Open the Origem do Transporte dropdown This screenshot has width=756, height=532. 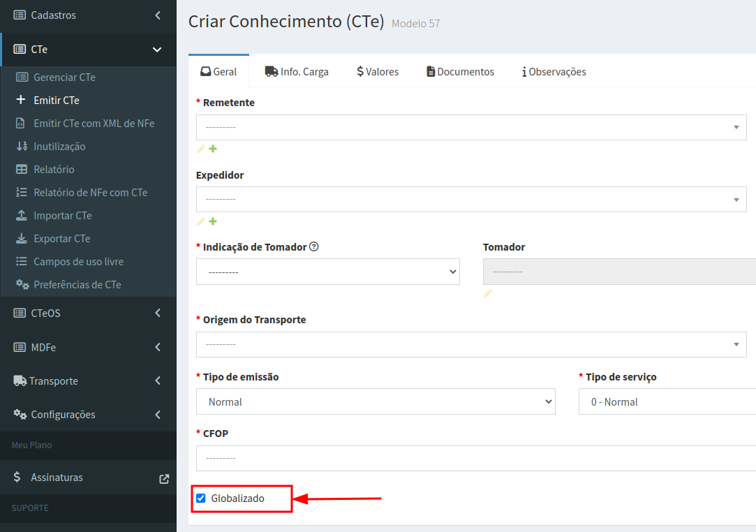471,344
